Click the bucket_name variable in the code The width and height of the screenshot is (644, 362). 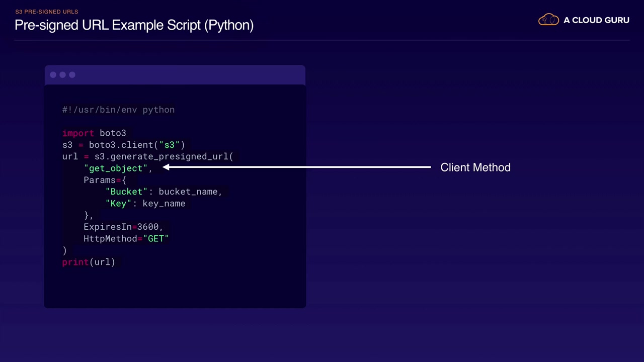pos(188,192)
